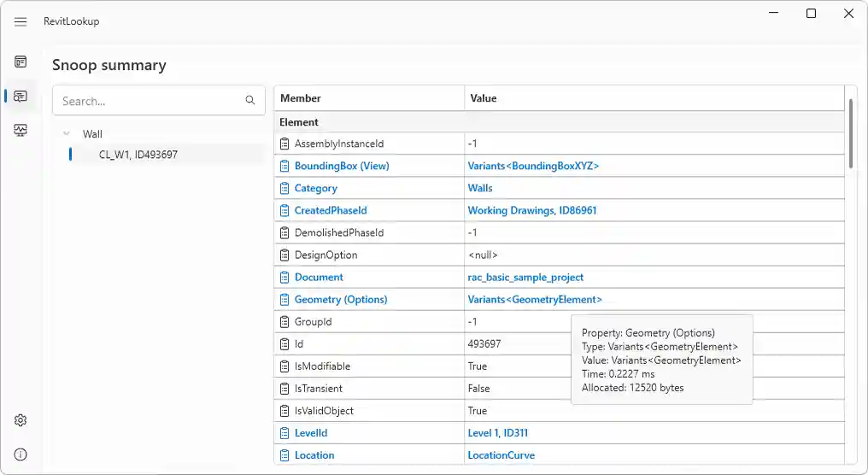The image size is (868, 475).
Task: Click the search magnifier icon
Action: (x=250, y=101)
